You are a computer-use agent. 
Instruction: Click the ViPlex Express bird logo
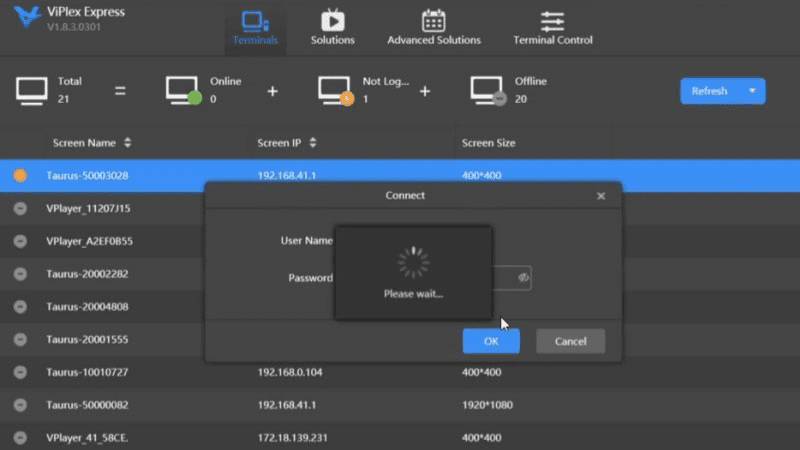click(x=27, y=17)
